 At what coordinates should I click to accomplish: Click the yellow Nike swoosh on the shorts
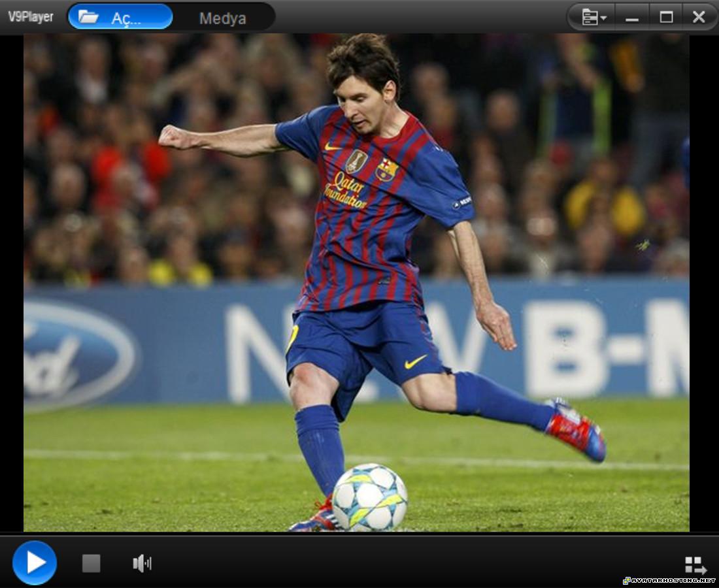pyautogui.click(x=416, y=361)
